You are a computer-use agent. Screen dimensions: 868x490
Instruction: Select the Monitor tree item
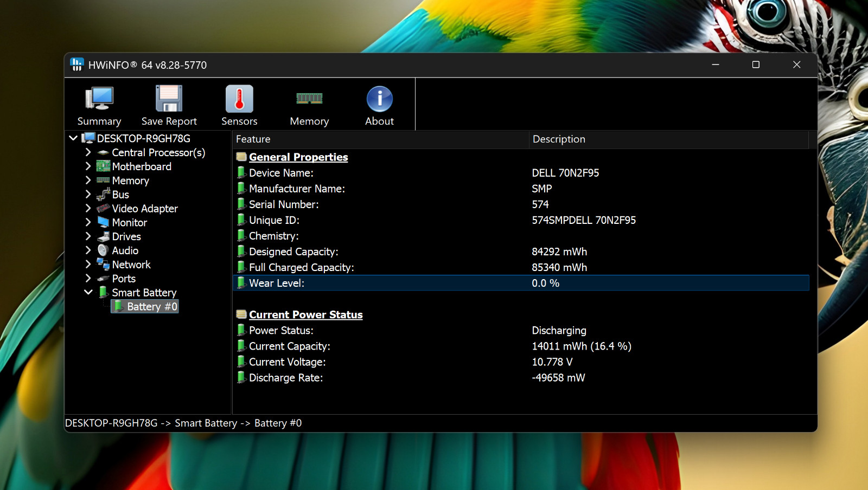click(x=129, y=222)
